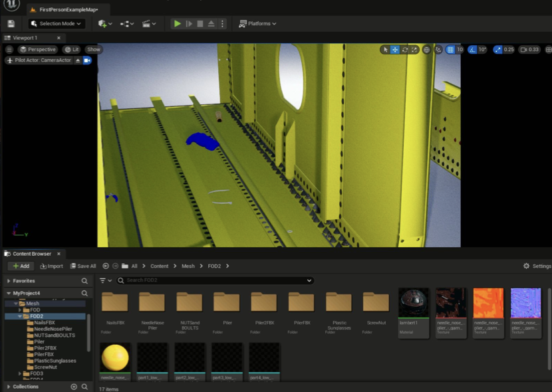
Task: Toggle grid snapping in viewport
Action: tap(450, 50)
